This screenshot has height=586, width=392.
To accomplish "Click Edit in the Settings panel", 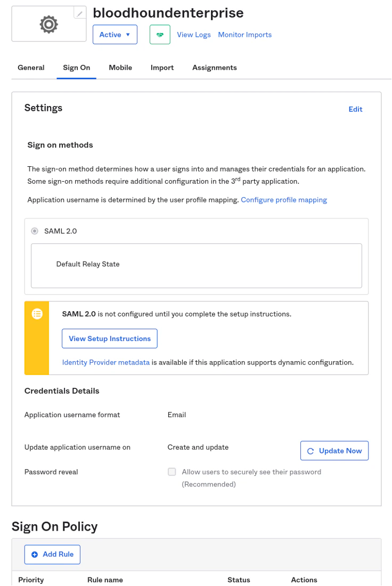I will 355,109.
